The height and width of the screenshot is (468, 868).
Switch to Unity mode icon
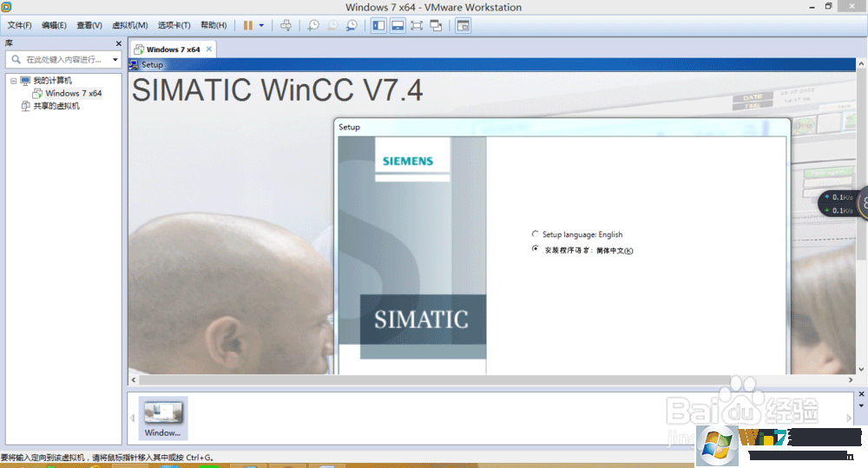[436, 26]
